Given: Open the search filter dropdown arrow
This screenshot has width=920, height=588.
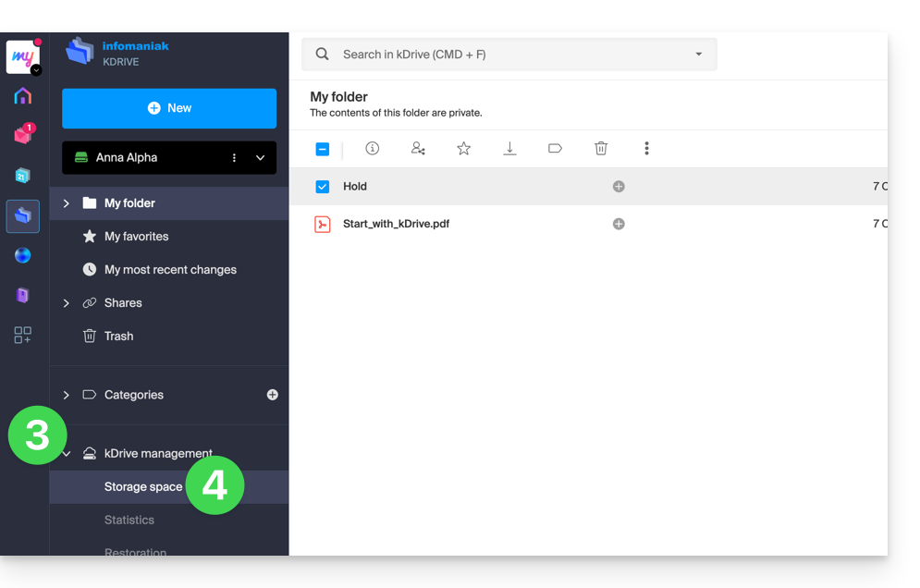Looking at the screenshot, I should click(699, 55).
